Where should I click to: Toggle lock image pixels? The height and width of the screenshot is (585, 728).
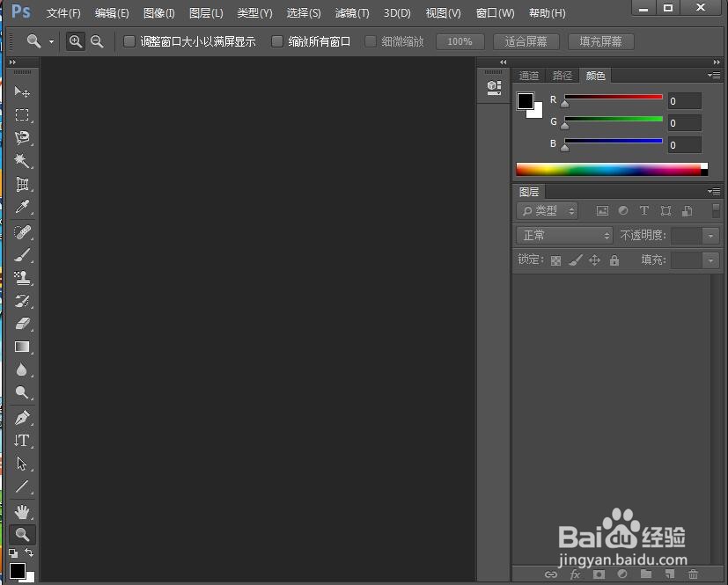575,260
